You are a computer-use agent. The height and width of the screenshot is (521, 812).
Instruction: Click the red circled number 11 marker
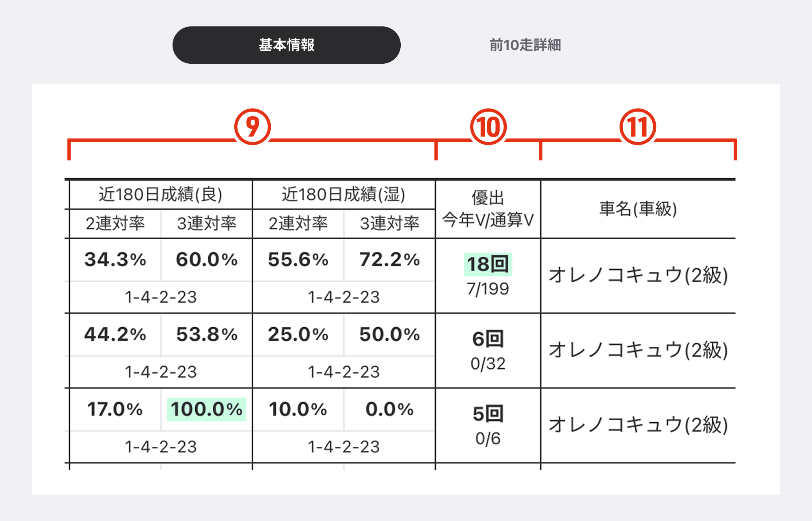pyautogui.click(x=637, y=127)
